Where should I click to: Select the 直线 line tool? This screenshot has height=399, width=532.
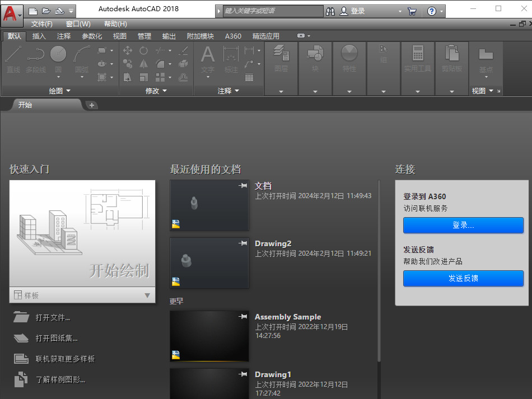click(x=13, y=60)
